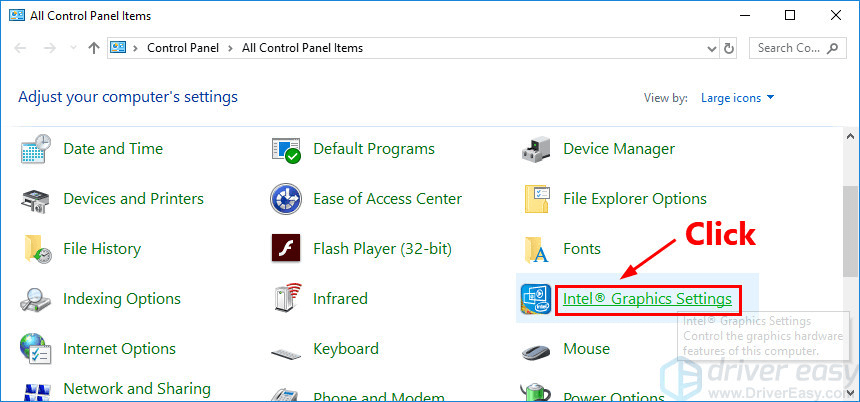860x402 pixels.
Task: Click the Search Control Panel input field
Action: tap(790, 48)
